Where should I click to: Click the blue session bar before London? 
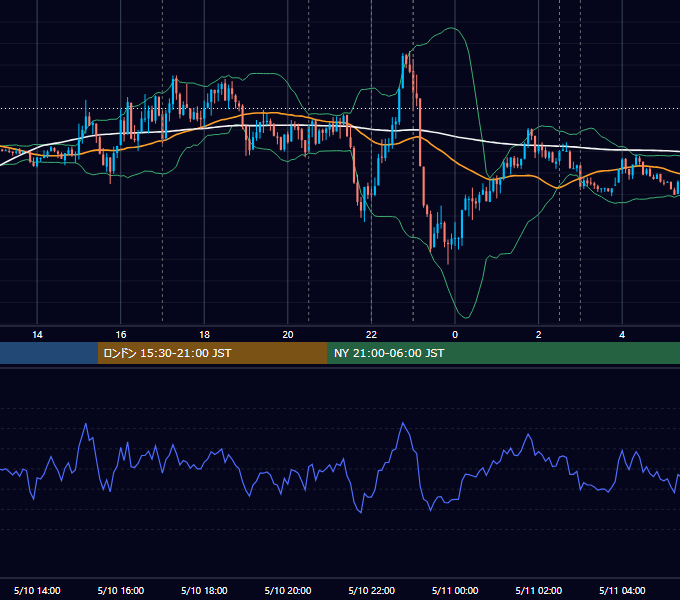49,353
